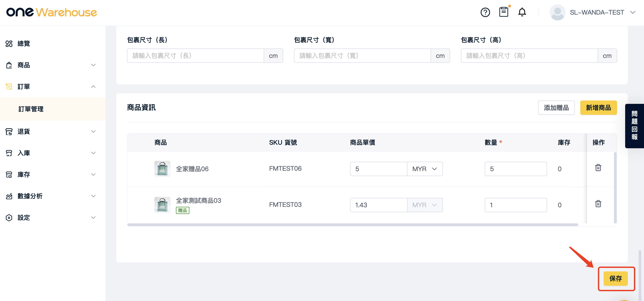Open the MYR currency dropdown for FMTEST06
644x301 pixels.
pos(425,169)
